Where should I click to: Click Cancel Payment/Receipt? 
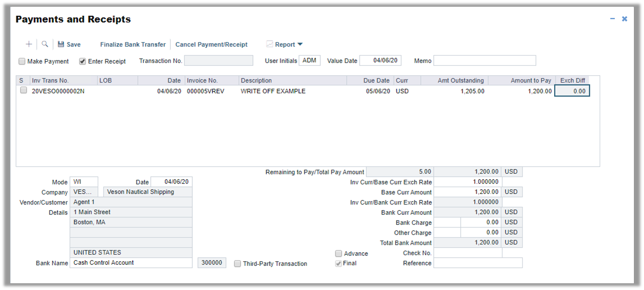211,44
